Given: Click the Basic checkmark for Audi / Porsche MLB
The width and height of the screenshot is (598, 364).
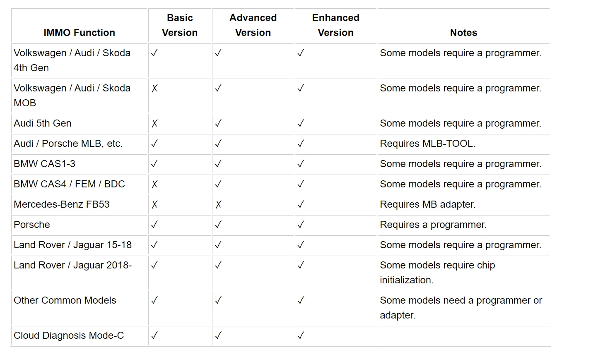Looking at the screenshot, I should click(154, 144).
